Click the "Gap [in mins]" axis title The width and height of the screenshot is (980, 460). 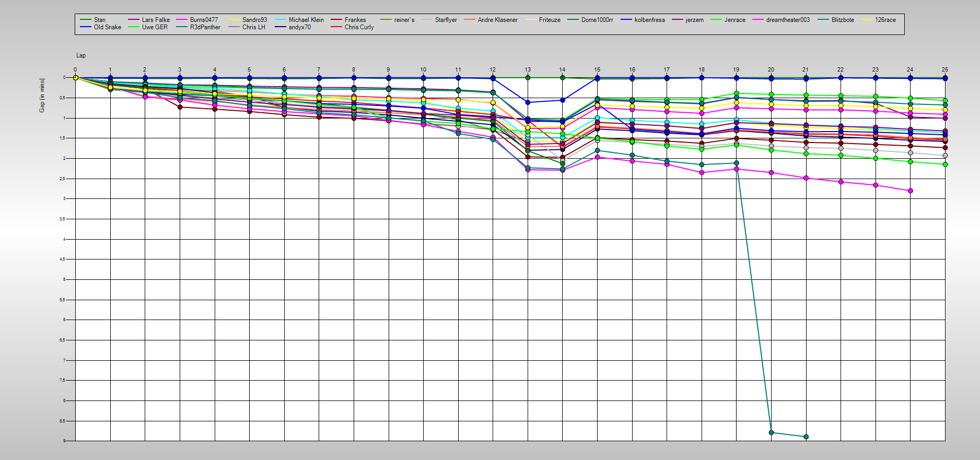pyautogui.click(x=42, y=95)
